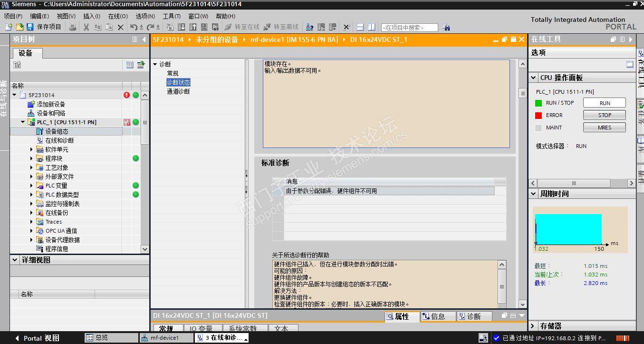This screenshot has height=344, width=644.
Task: Select 通道诊断 in the diagnostics navigation
Action: (x=178, y=91)
